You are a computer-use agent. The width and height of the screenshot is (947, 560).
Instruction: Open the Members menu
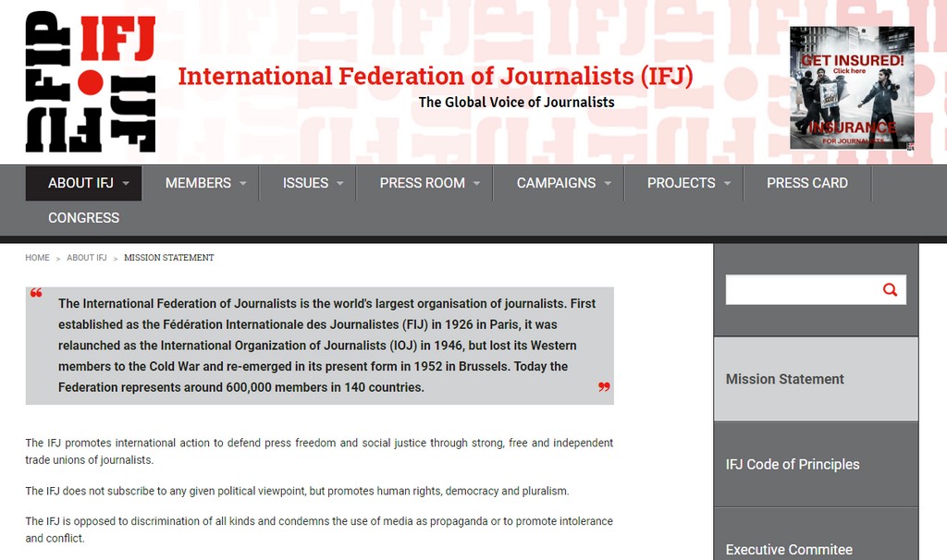tap(201, 183)
